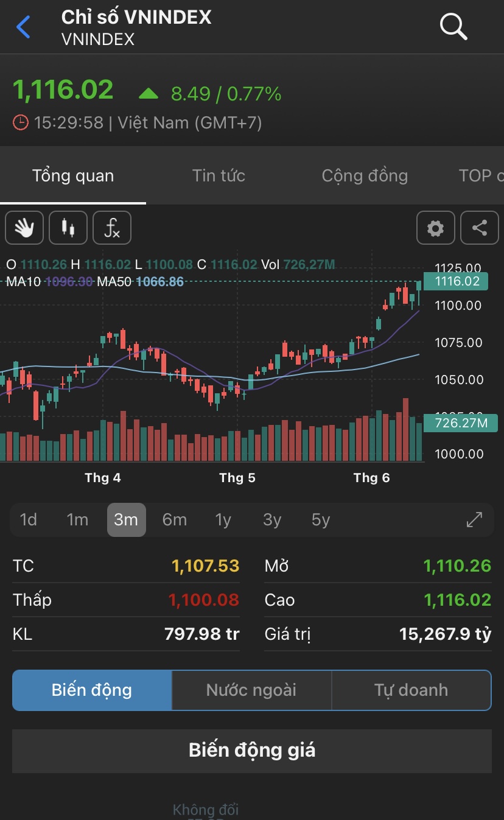Switch to Cộng đồng tab
This screenshot has height=820, width=504.
pyautogui.click(x=365, y=176)
